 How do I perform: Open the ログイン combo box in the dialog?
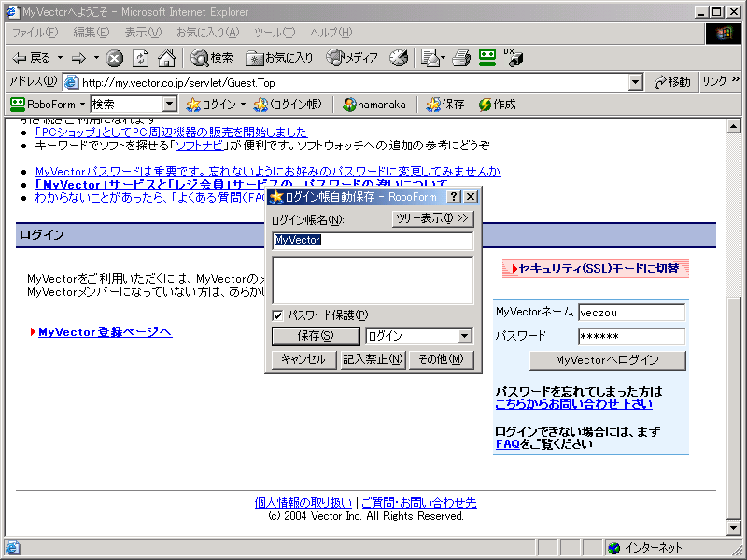click(x=465, y=336)
